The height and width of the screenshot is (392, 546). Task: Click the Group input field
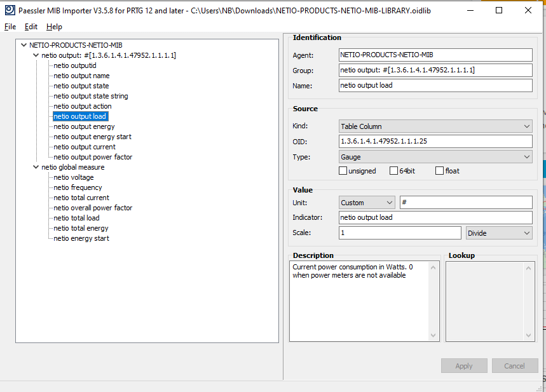(435, 70)
